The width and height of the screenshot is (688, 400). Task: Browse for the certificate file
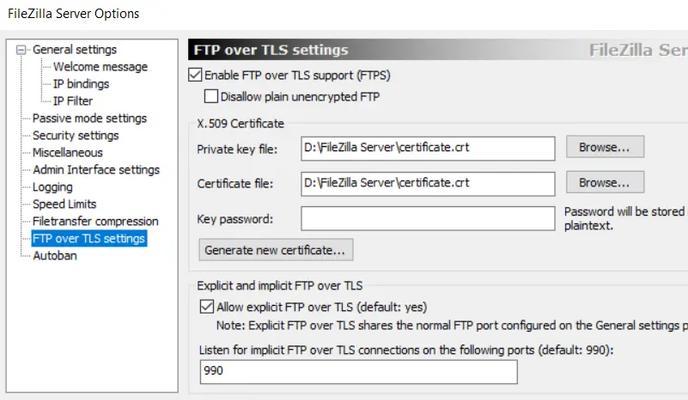point(605,182)
